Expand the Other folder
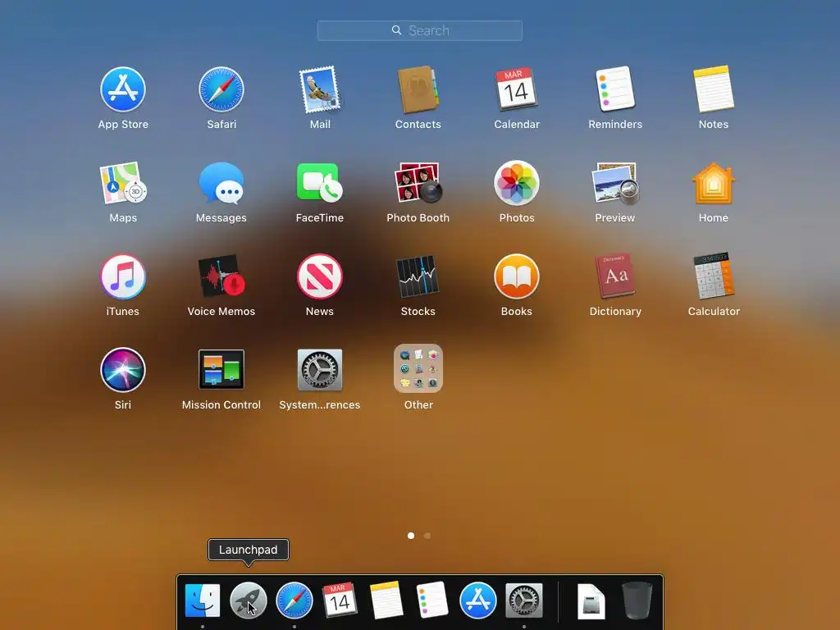The image size is (840, 630). coord(418,368)
